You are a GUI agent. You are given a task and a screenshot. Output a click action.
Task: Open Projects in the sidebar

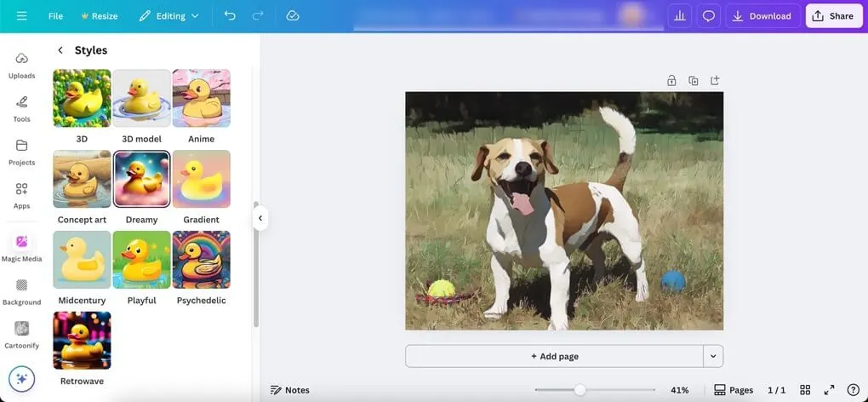[21, 152]
